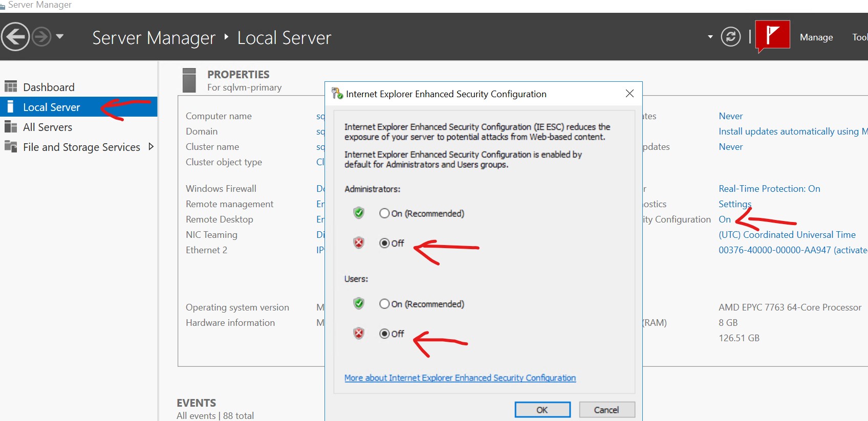Image resolution: width=868 pixels, height=421 pixels.
Task: Select Administrators On (Recommended) radio button
Action: [384, 213]
